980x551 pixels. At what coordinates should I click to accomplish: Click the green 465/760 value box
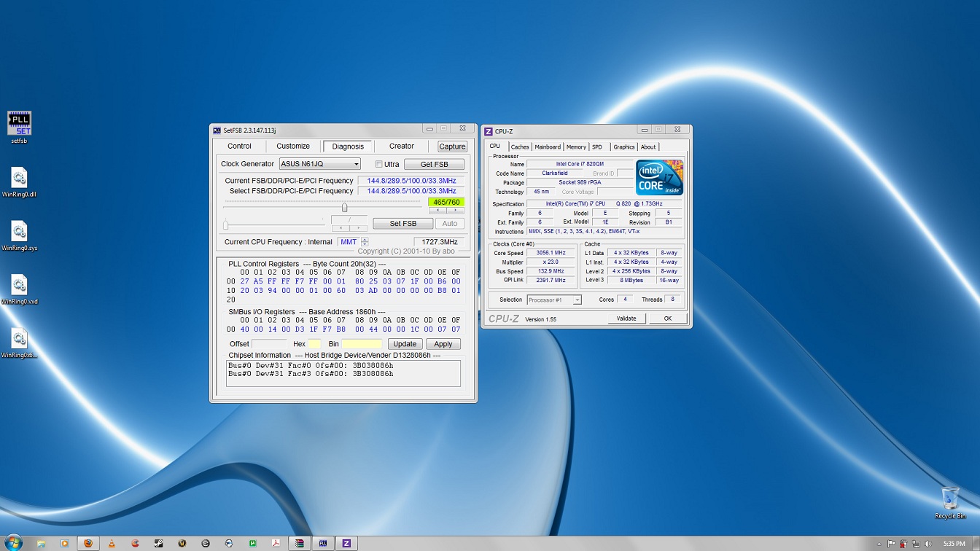446,202
